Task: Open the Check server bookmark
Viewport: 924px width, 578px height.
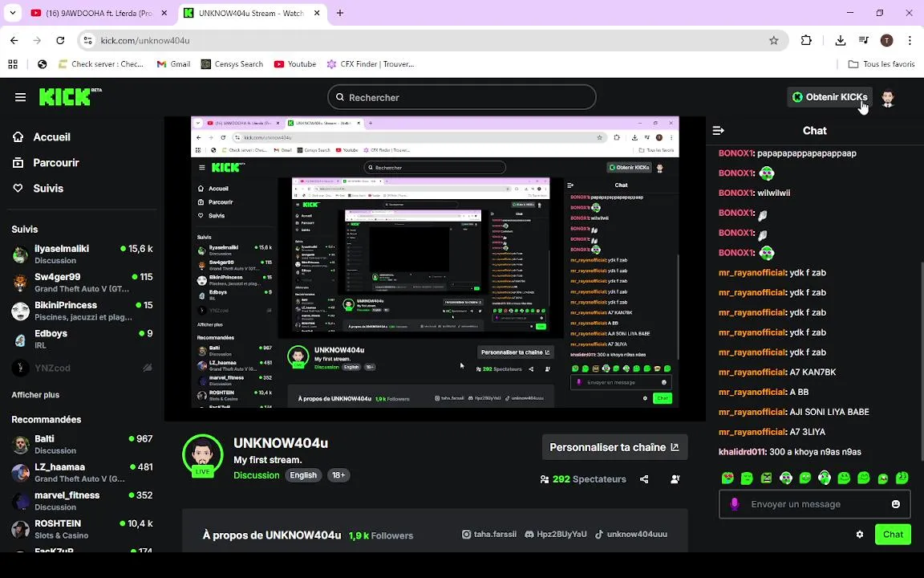Action: coord(101,63)
